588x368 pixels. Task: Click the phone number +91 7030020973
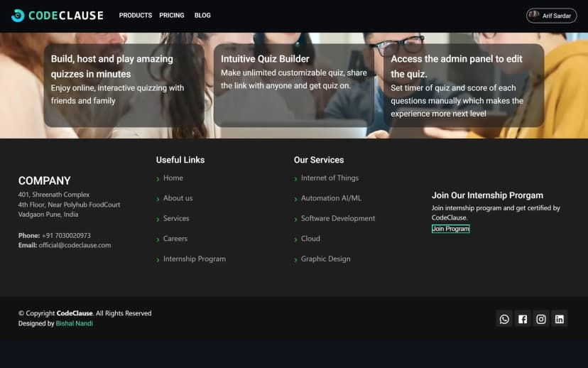click(x=66, y=235)
